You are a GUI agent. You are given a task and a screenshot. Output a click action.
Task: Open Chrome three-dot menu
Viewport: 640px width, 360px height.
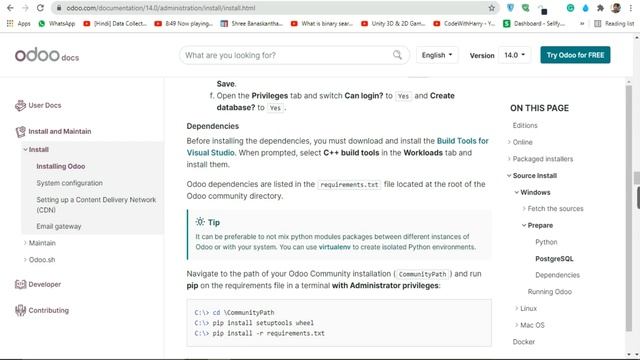pyautogui.click(x=631, y=8)
